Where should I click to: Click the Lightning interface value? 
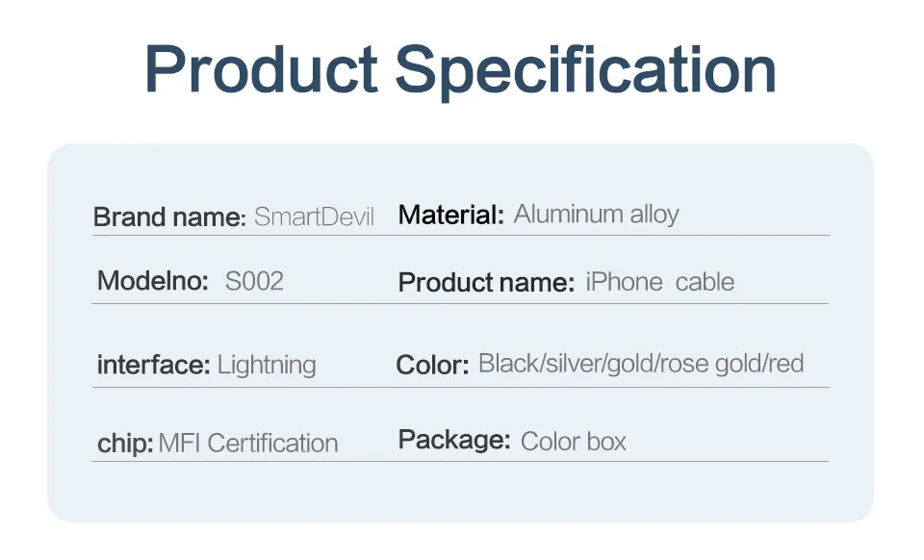pos(267,365)
